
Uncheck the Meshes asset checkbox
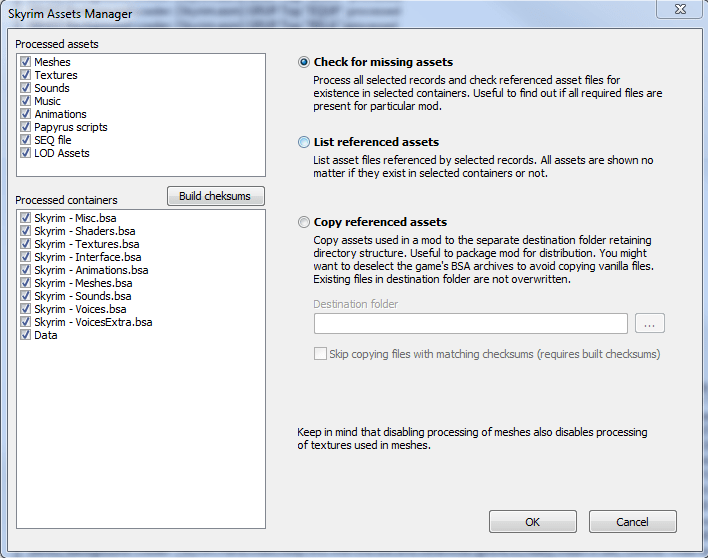[26, 61]
